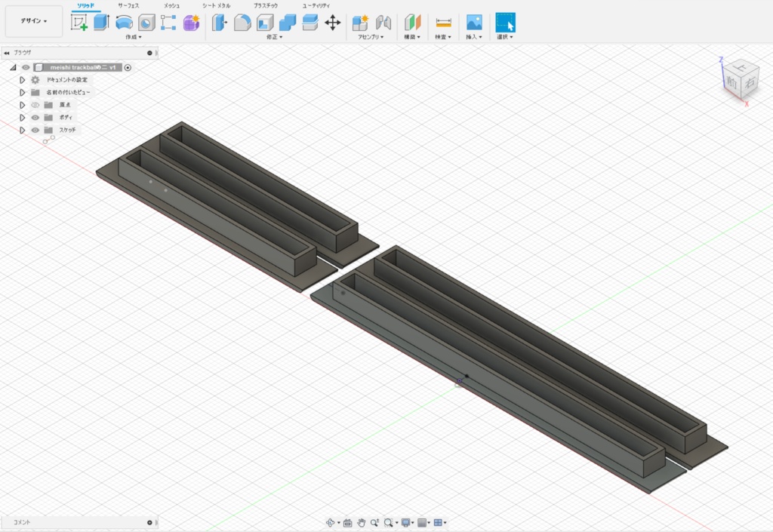
Task: Select meishi trackball root component name
Action: pyautogui.click(x=83, y=67)
